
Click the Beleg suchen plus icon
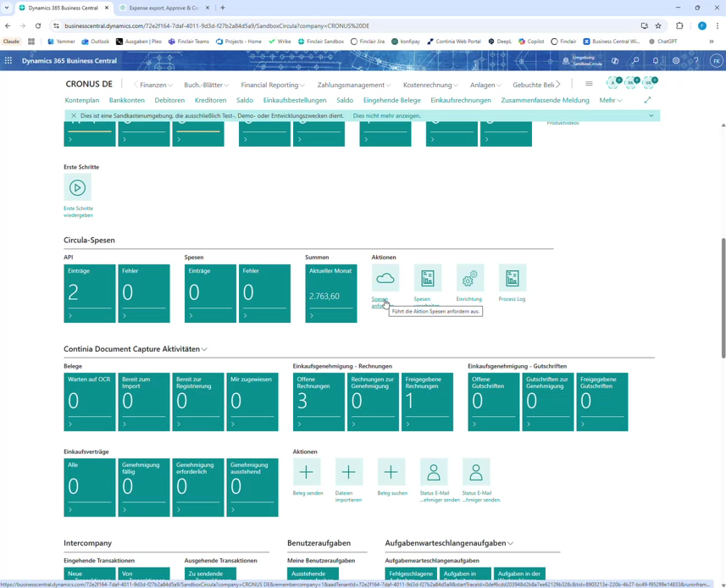(391, 472)
